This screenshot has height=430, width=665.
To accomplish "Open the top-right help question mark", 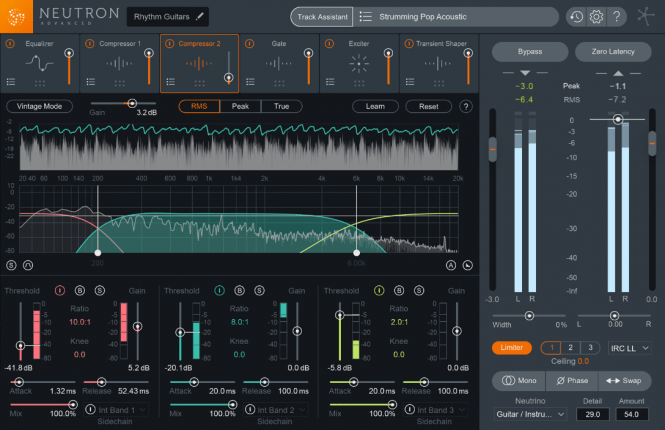I will point(617,17).
